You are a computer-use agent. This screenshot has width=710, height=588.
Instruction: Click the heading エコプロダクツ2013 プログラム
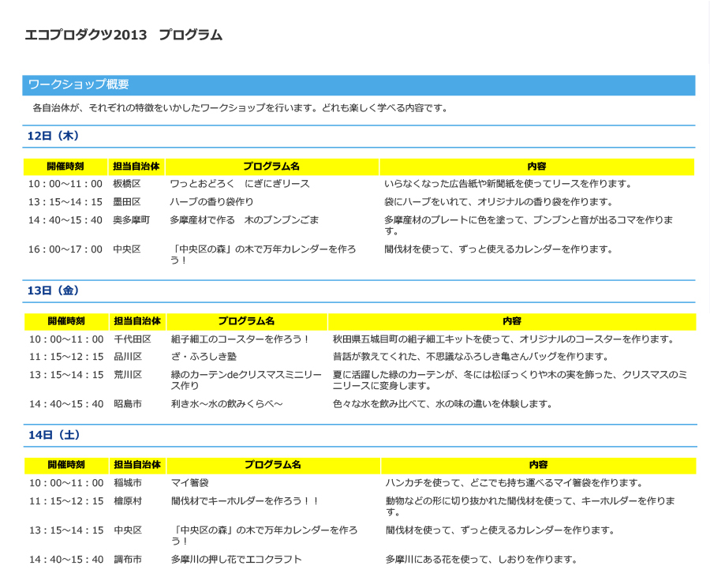(123, 35)
